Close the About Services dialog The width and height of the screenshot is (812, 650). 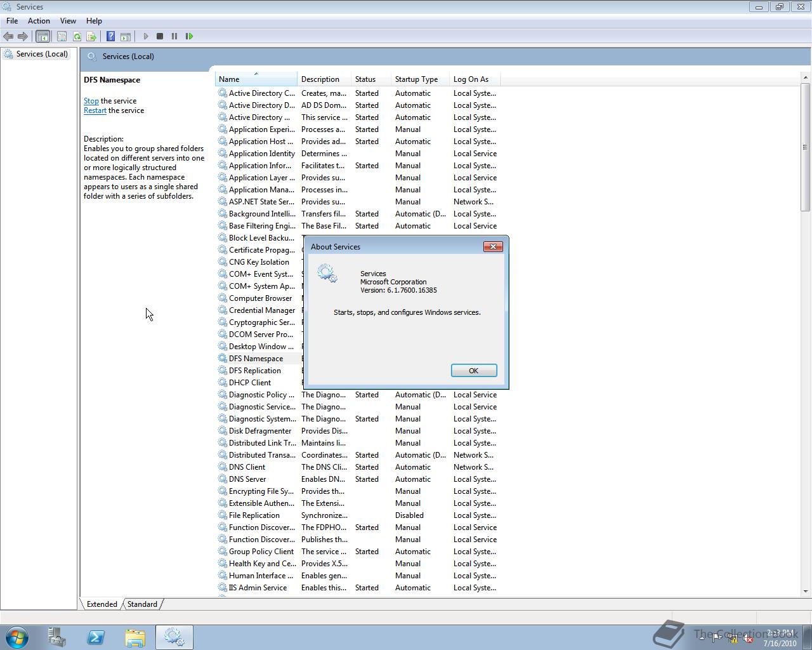[x=493, y=246]
